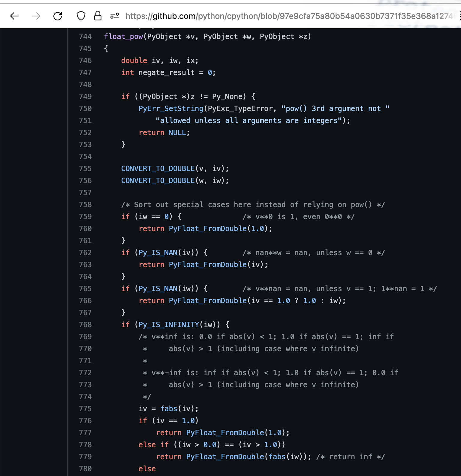Click line number 775

coord(85,409)
